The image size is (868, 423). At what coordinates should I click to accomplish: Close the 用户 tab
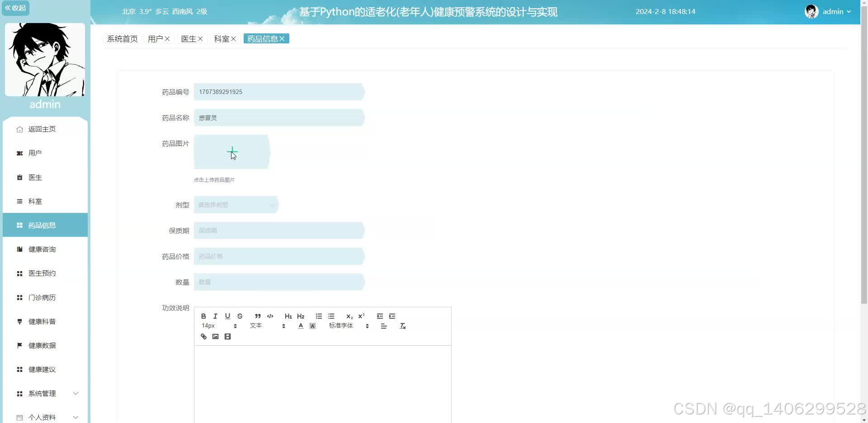(x=167, y=39)
